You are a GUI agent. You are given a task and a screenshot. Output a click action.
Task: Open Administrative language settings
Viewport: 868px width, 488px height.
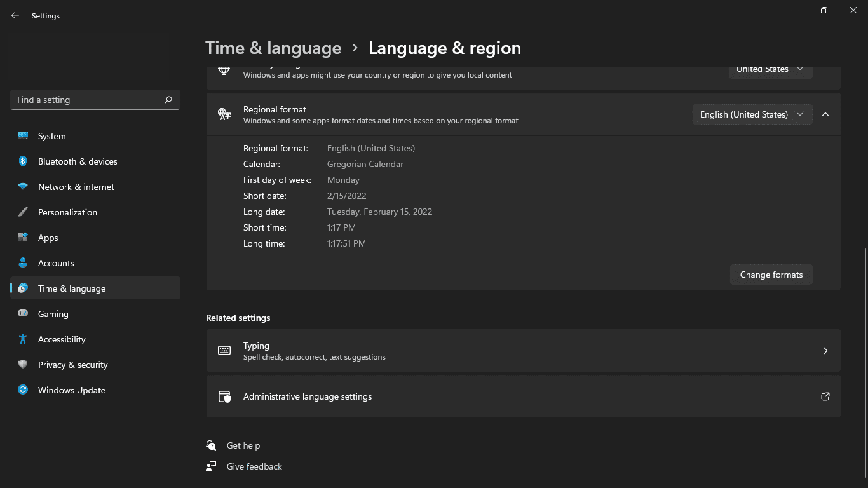(524, 396)
